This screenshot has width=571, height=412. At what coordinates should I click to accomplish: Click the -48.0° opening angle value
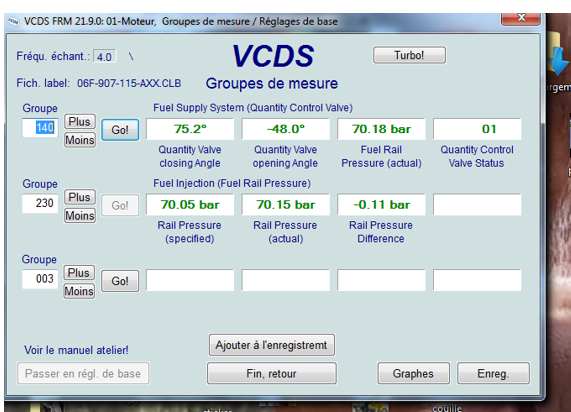pos(286,129)
